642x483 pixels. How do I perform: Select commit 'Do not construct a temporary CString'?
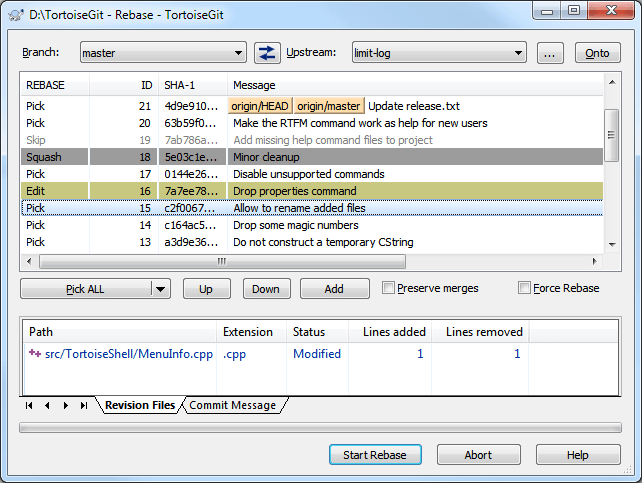[312, 242]
